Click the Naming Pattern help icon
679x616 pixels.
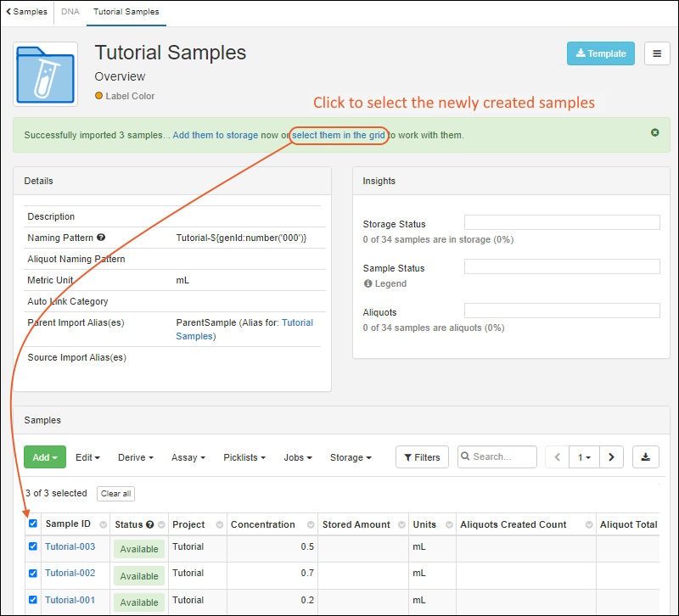[101, 238]
